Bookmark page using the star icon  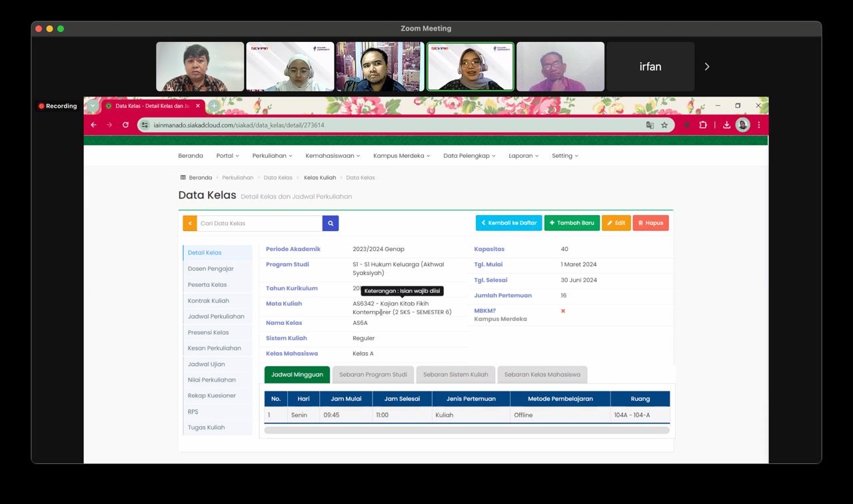pos(664,125)
